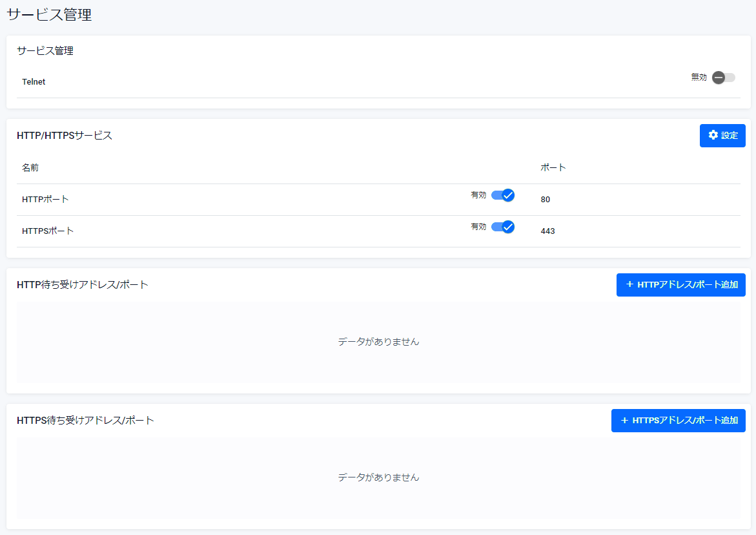This screenshot has height=535, width=756.
Task: Disable the HTTPポート toggle switch
Action: [x=502, y=195]
